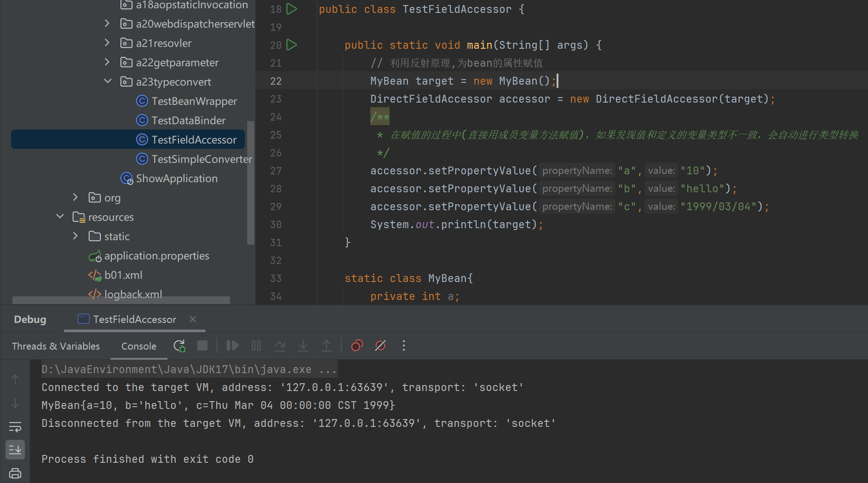Select TestSimpleConverter class in tree
868x483 pixels.
pos(202,159)
